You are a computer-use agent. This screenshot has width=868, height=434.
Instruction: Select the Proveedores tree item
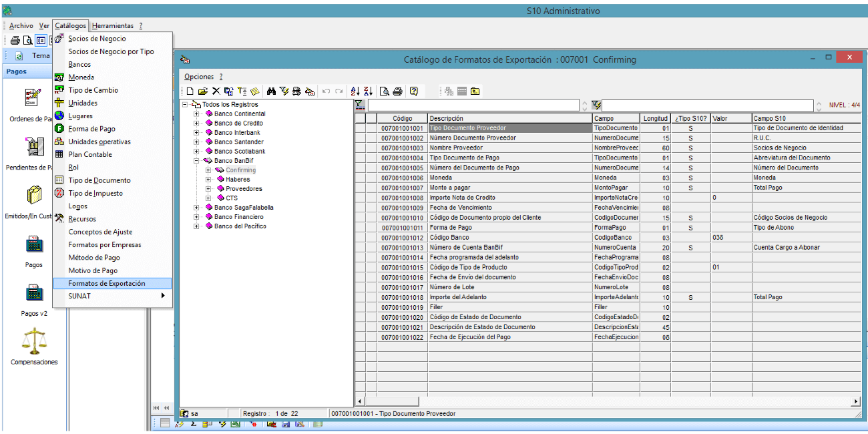point(244,189)
